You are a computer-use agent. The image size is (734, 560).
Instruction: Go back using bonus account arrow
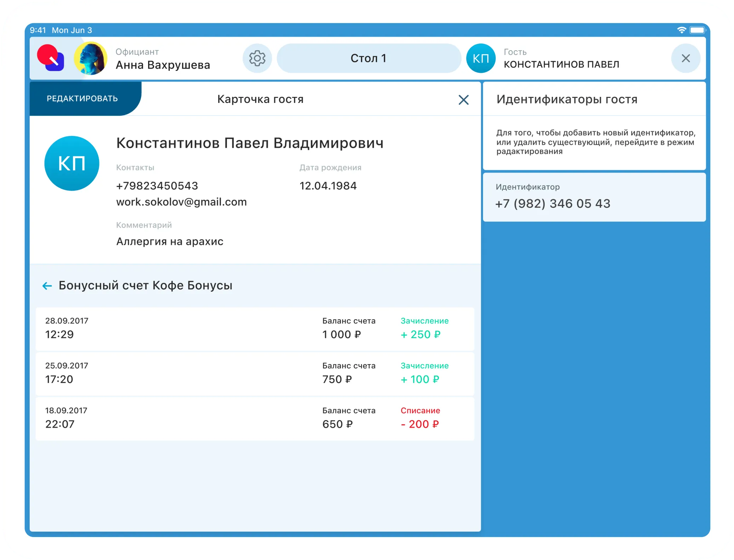(47, 286)
